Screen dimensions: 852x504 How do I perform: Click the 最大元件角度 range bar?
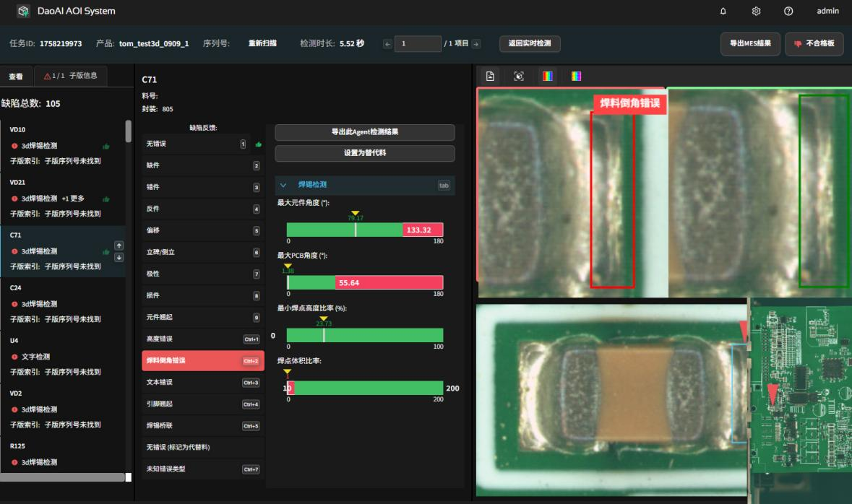coord(365,230)
